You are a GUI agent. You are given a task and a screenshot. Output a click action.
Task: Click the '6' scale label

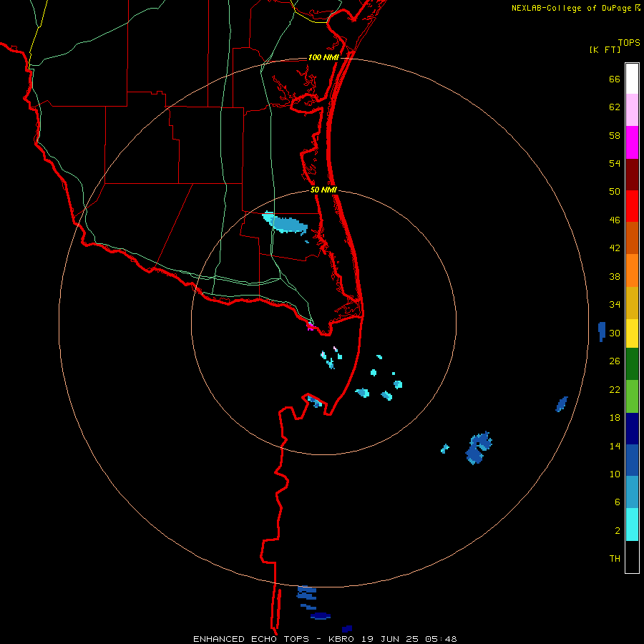click(x=618, y=502)
